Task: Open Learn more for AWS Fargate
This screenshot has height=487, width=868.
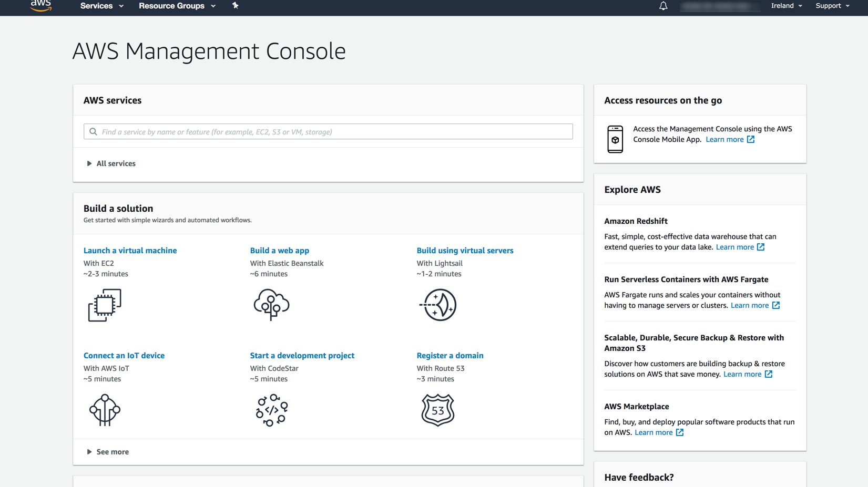Action: [750, 305]
